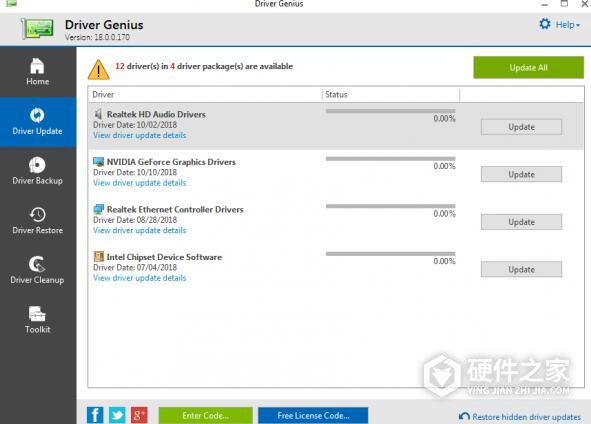View update details for NVIDIA GeForce
Screen dimensions: 591x424
pos(139,183)
